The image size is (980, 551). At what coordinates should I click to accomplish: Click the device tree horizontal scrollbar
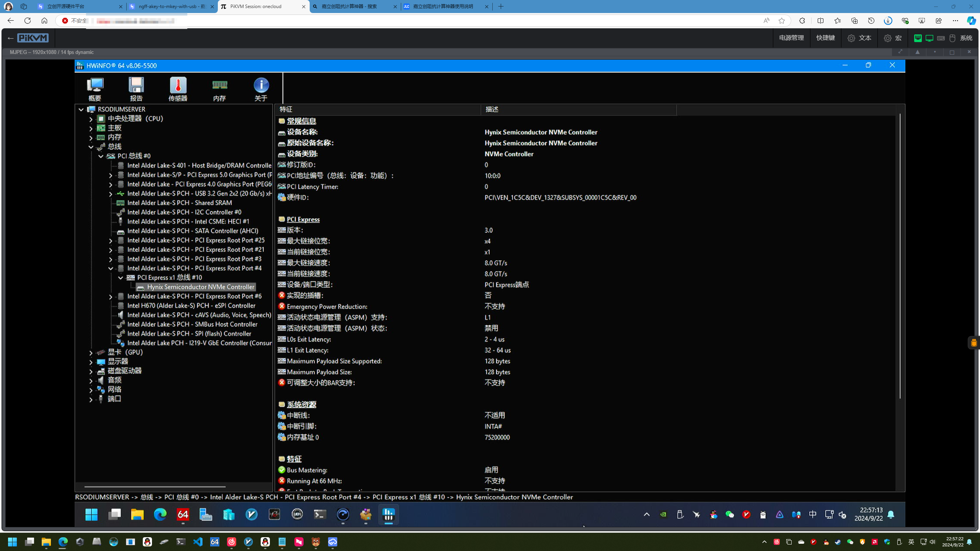155,487
